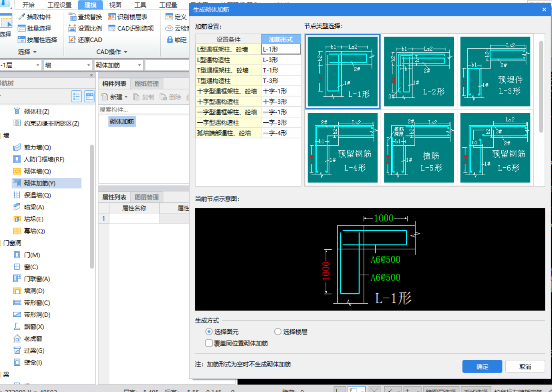
Task: Switch navigation tree to list view icon
Action: click(77, 96)
